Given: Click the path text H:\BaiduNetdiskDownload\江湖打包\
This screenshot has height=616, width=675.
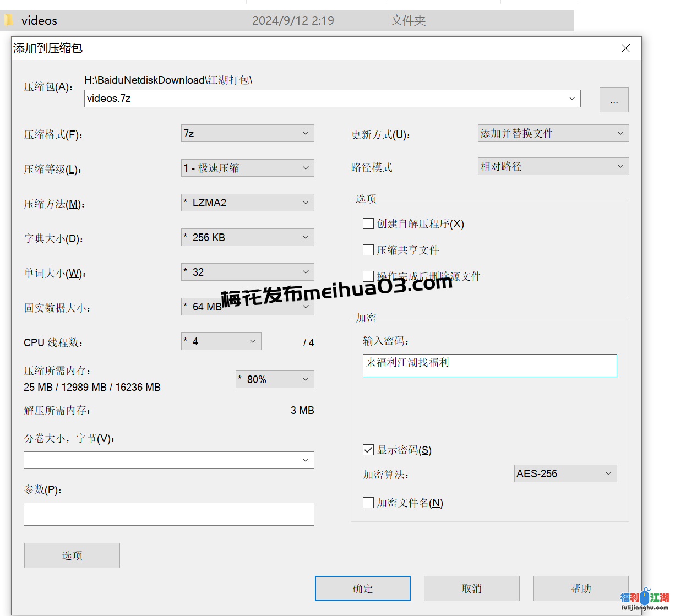Looking at the screenshot, I should tap(168, 80).
